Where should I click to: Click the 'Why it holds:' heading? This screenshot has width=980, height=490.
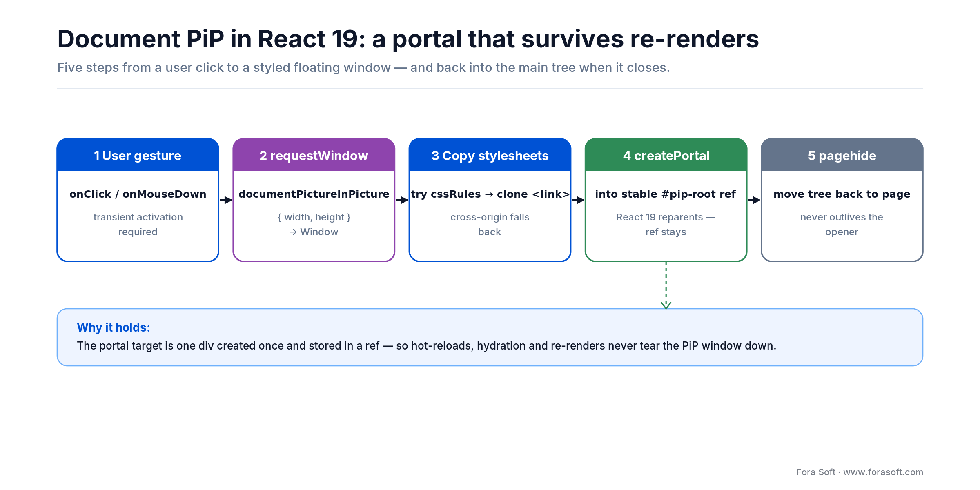pos(114,327)
